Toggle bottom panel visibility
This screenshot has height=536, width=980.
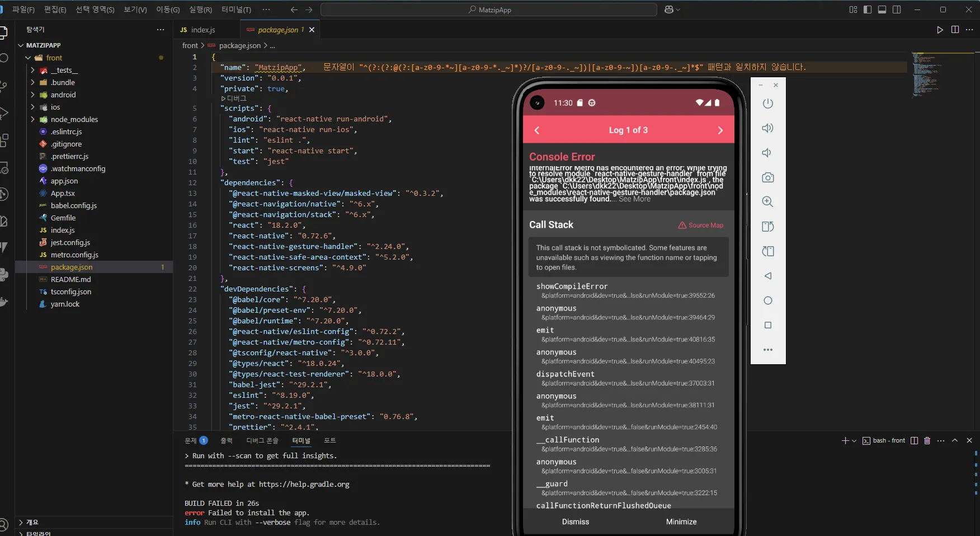point(882,10)
